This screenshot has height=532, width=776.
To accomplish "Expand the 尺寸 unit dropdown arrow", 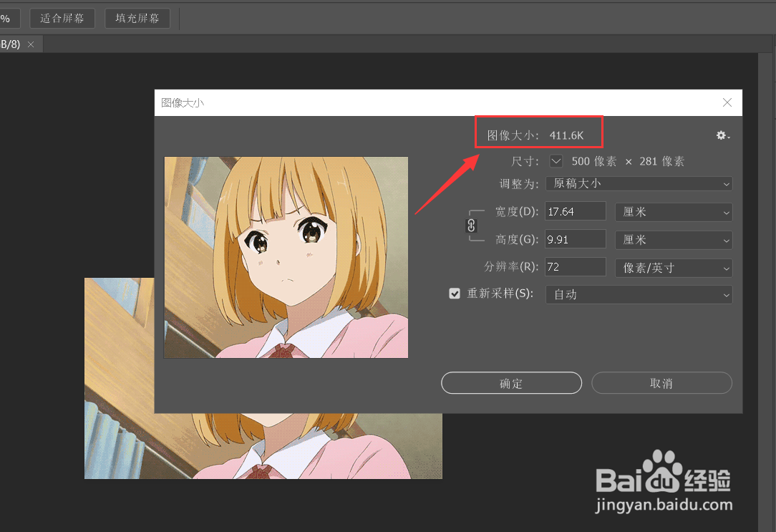I will click(x=556, y=161).
